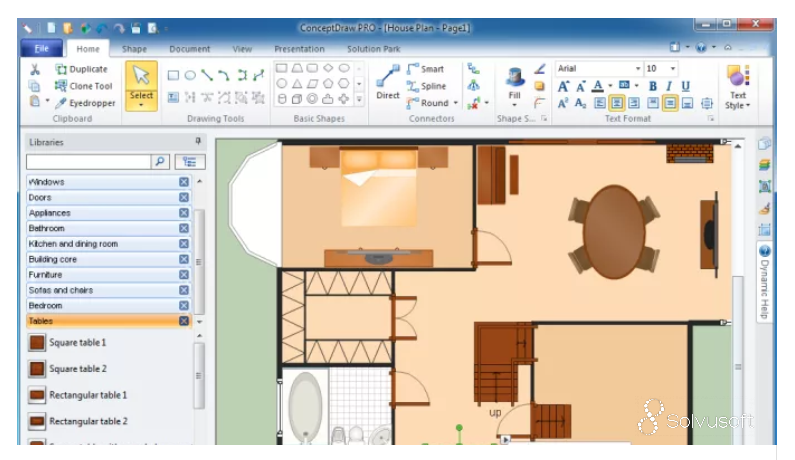Choose the Ellipse drawing tool

tap(190, 76)
